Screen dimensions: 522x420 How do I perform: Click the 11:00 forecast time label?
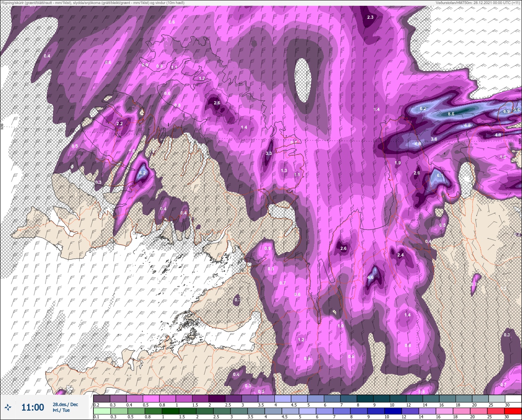click(33, 407)
